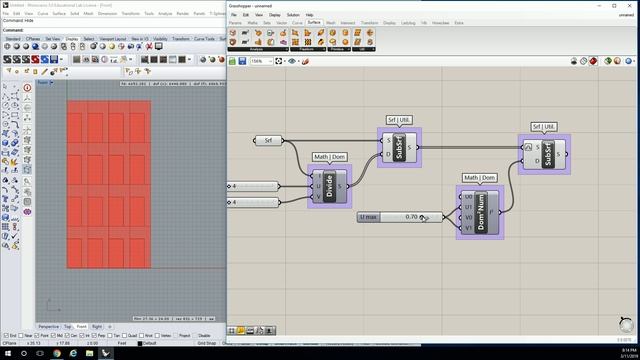
Task: Click Grasshopper's green Open File icon
Action: pyautogui.click(x=232, y=61)
